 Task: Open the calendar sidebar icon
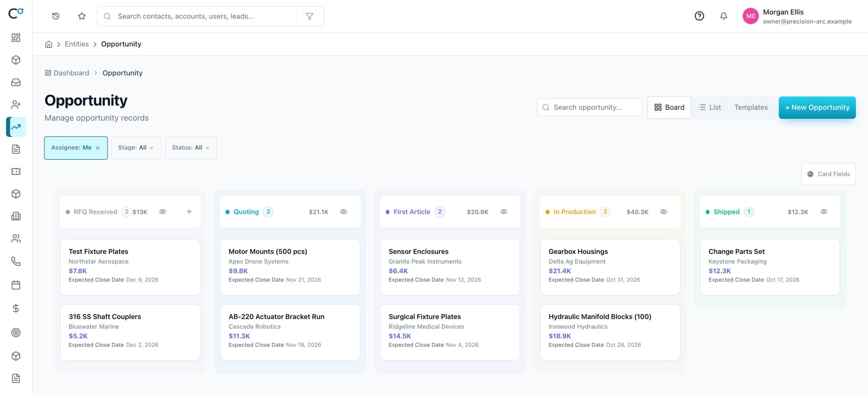point(16,285)
